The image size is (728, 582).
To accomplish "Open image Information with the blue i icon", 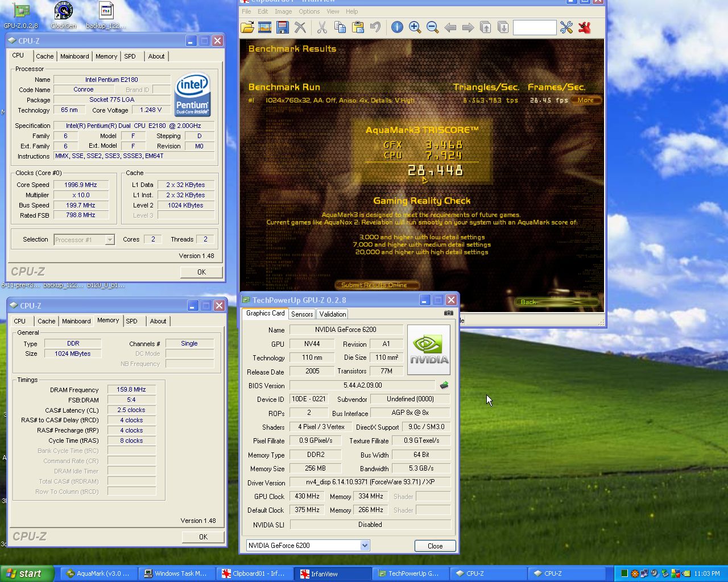I will pyautogui.click(x=397, y=27).
